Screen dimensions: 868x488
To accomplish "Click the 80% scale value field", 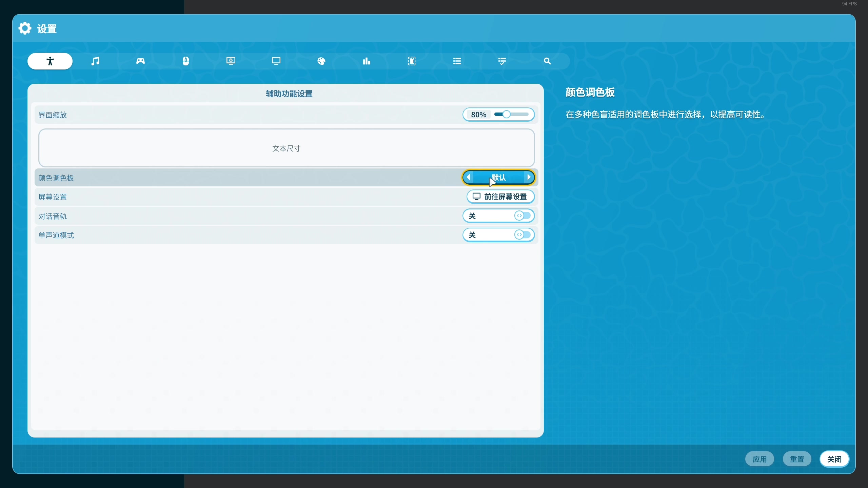I will tap(478, 115).
